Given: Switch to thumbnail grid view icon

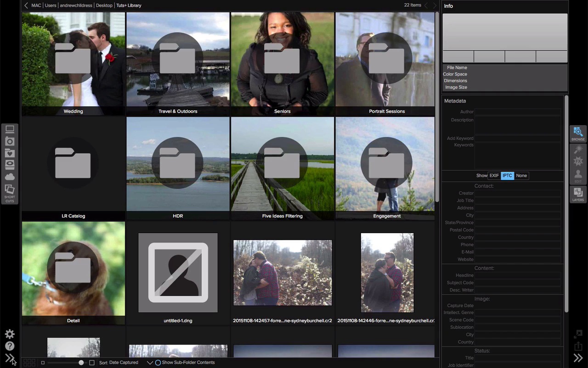Looking at the screenshot, I should 29,362.
